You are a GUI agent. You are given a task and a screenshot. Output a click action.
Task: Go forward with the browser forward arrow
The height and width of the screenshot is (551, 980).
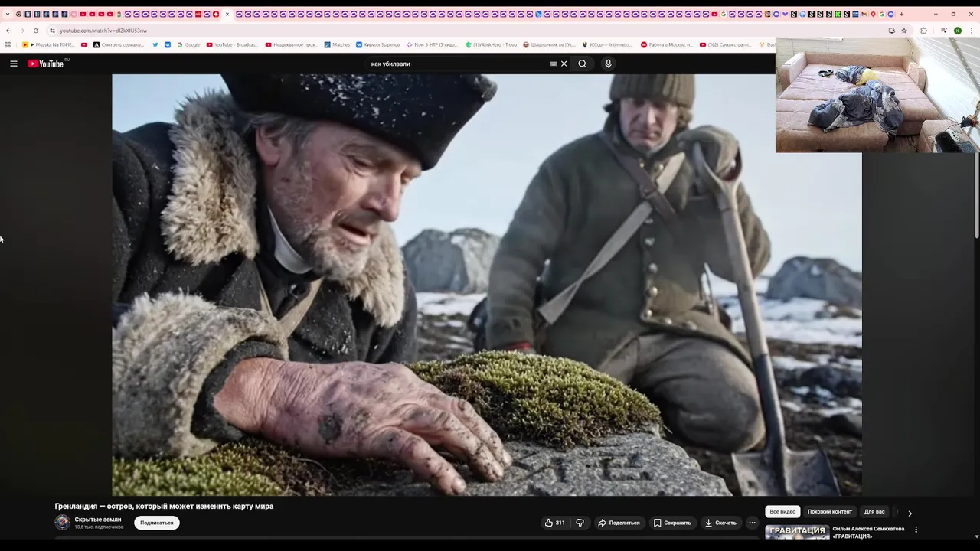21,31
